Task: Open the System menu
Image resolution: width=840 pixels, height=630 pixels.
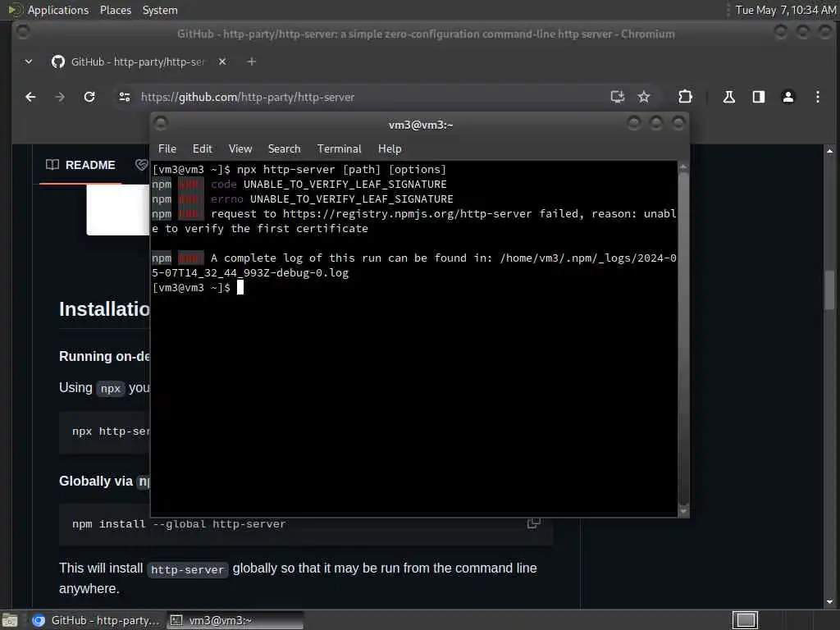Action: click(160, 10)
